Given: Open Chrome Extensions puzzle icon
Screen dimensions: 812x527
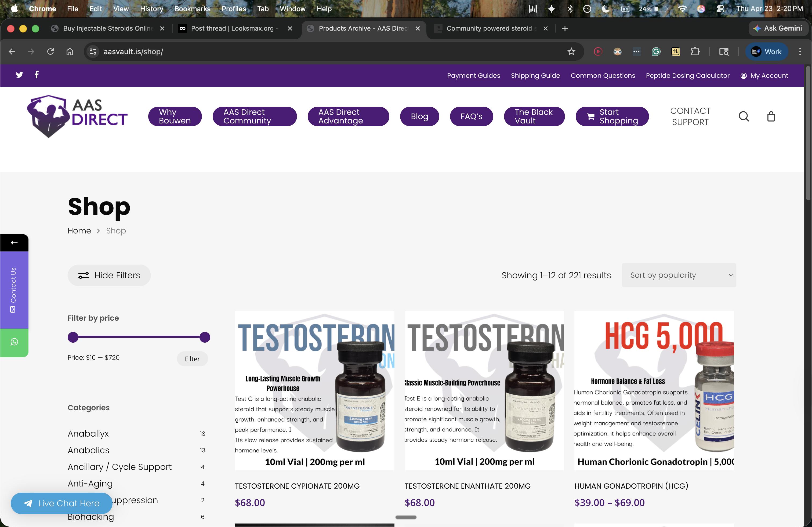Looking at the screenshot, I should click(695, 52).
